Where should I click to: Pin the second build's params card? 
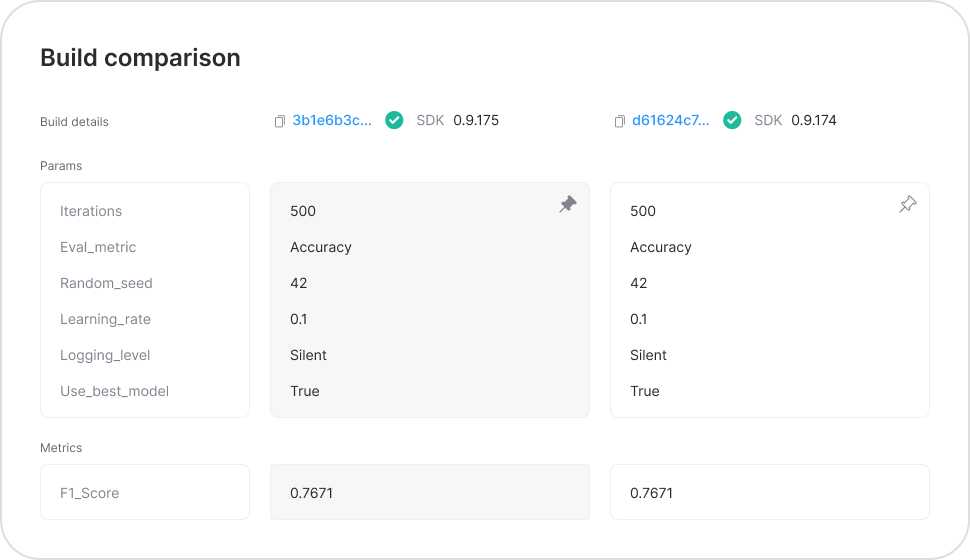pyautogui.click(x=908, y=204)
